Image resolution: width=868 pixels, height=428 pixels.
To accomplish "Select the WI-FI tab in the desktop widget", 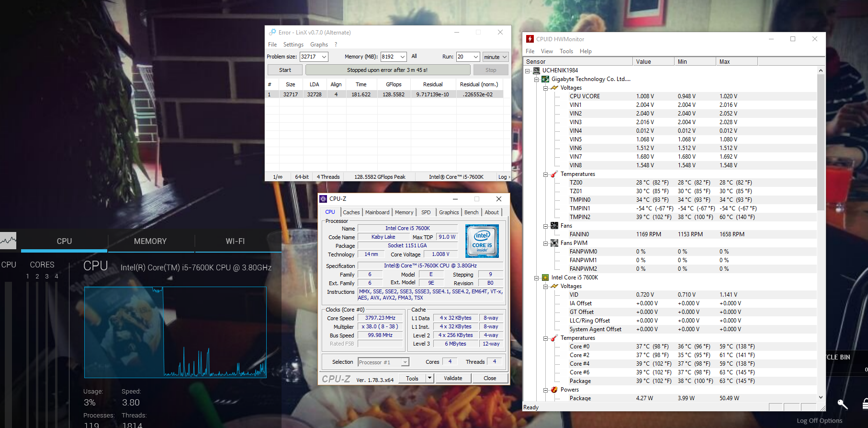I will coord(235,241).
